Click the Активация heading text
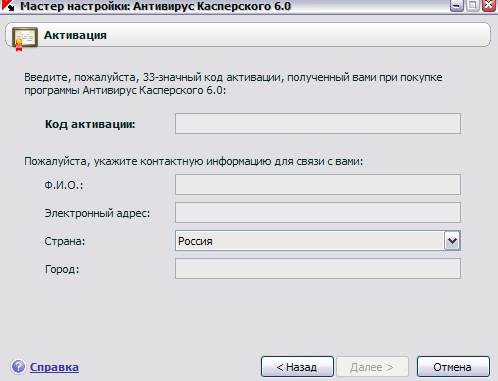Screen dimensions: 498x381 75,35
